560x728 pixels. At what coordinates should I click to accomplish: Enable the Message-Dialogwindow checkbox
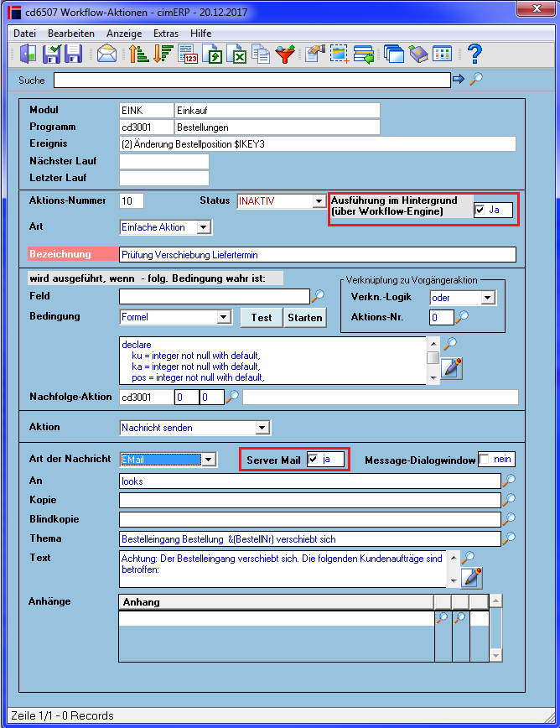click(485, 459)
